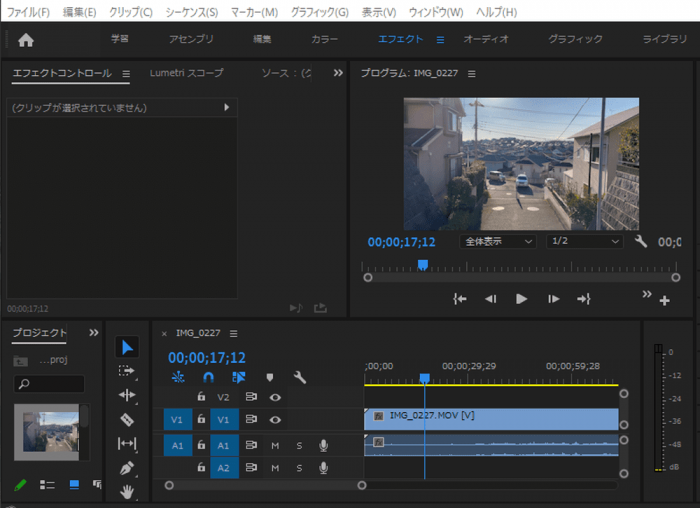Solo the A1 track
The image size is (700, 508).
coord(299,446)
